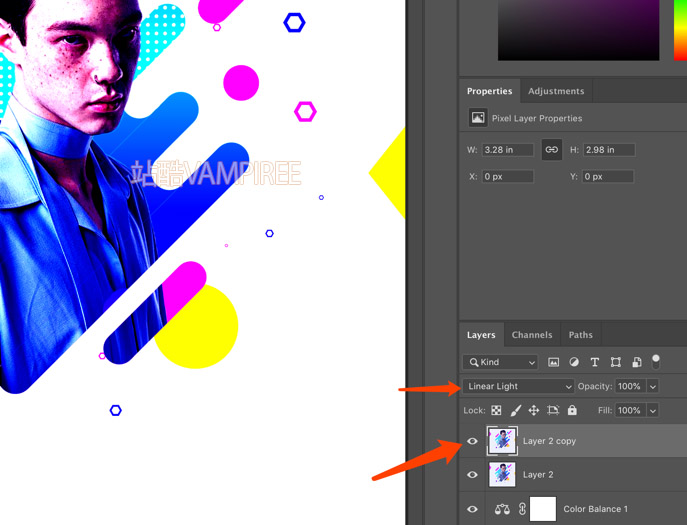This screenshot has height=525, width=687.
Task: Hide the Color Balance 1 layer
Action: coord(472,509)
